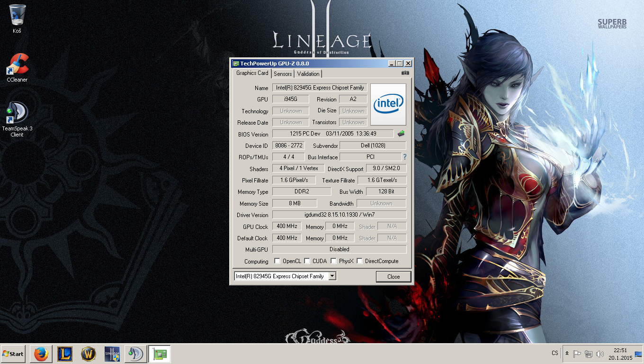
Task: Click the BIOS save chip icon
Action: pos(401,134)
